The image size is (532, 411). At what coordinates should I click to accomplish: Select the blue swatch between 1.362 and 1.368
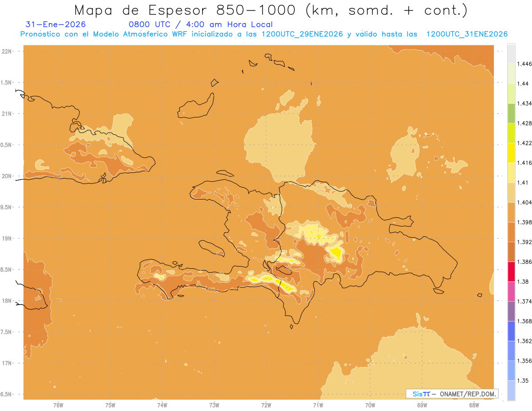tap(511, 331)
